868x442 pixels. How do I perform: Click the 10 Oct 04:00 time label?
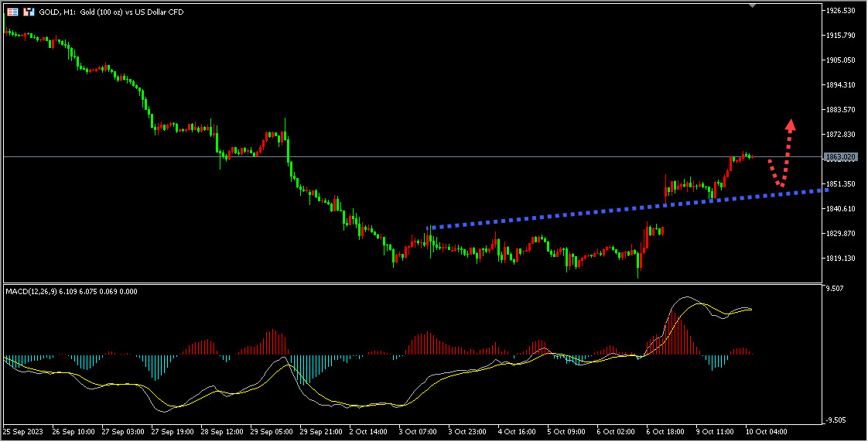coord(766,431)
